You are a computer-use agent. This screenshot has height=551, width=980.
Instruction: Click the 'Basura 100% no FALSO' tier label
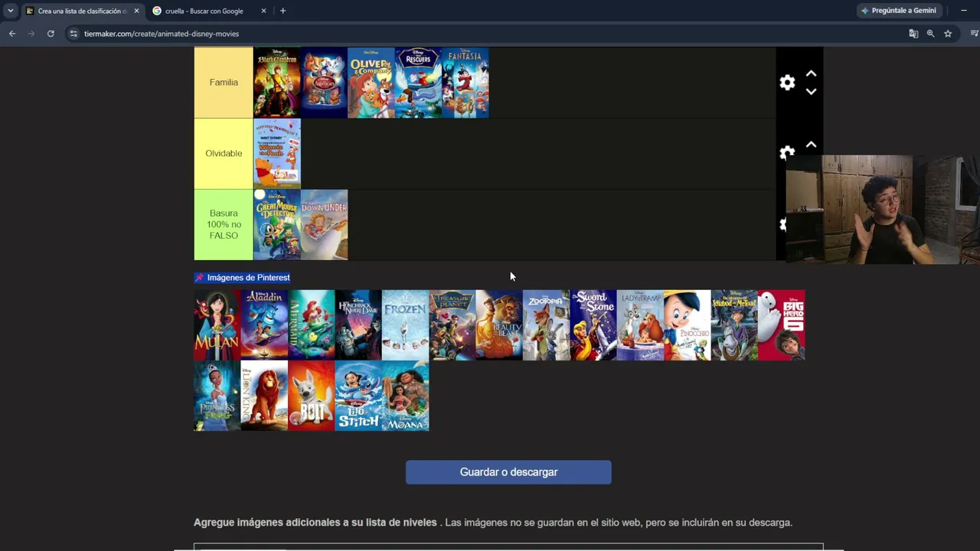tap(224, 224)
